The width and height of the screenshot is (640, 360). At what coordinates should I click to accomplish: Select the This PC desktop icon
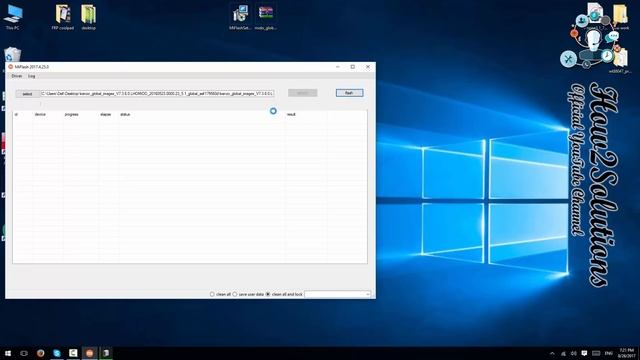pos(13,16)
